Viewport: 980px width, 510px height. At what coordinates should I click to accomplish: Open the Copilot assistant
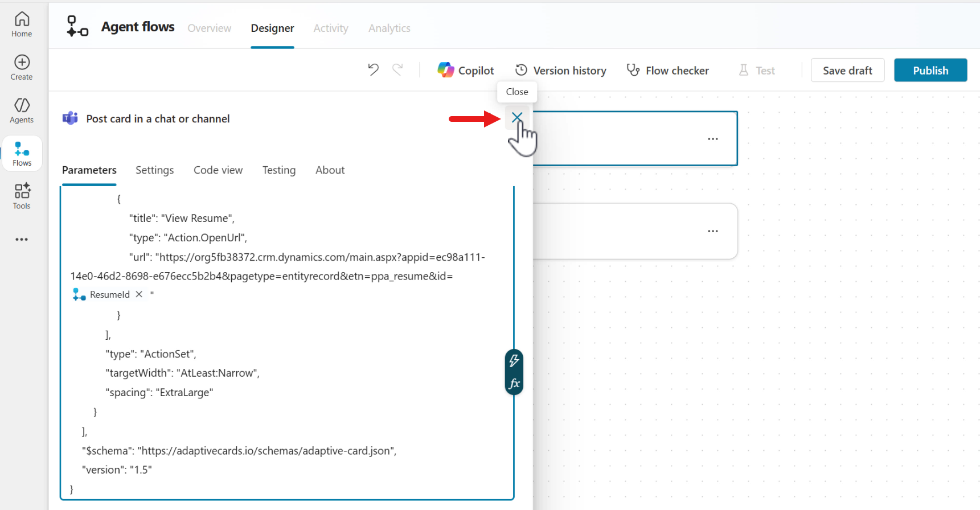[466, 71]
